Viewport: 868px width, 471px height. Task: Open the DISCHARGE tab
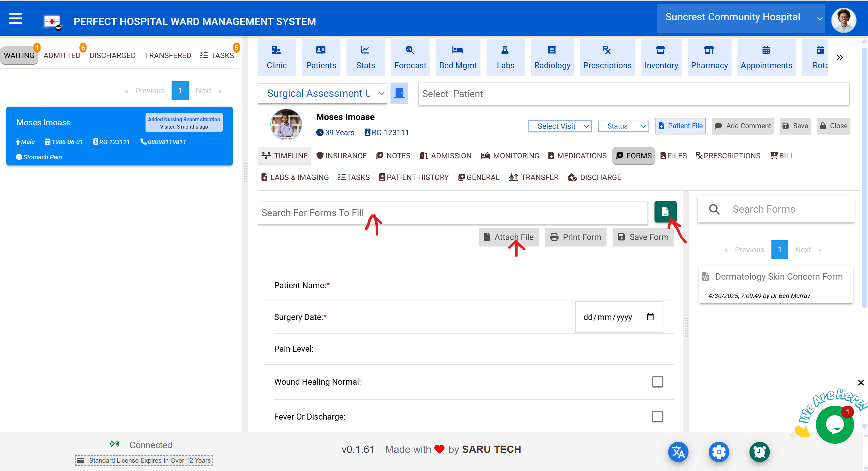594,177
